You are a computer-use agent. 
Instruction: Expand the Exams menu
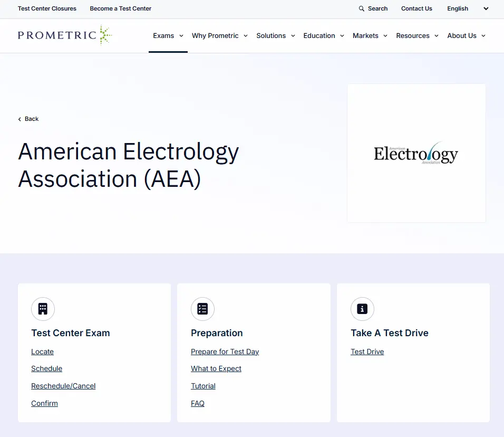(x=168, y=36)
